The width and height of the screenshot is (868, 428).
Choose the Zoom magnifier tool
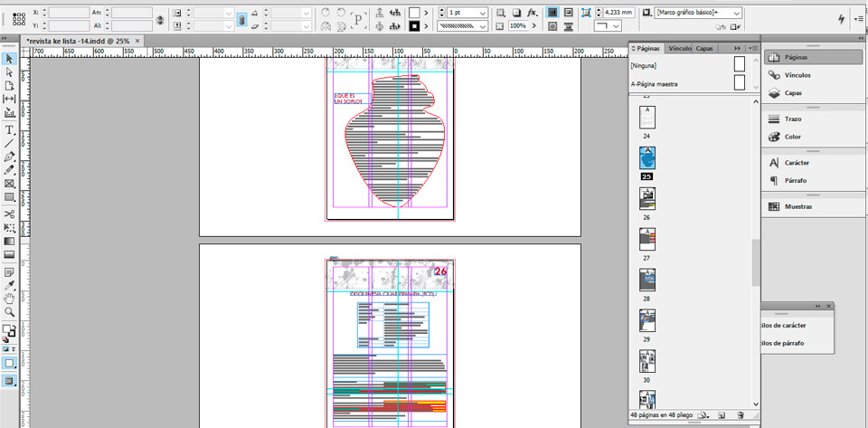tap(9, 311)
